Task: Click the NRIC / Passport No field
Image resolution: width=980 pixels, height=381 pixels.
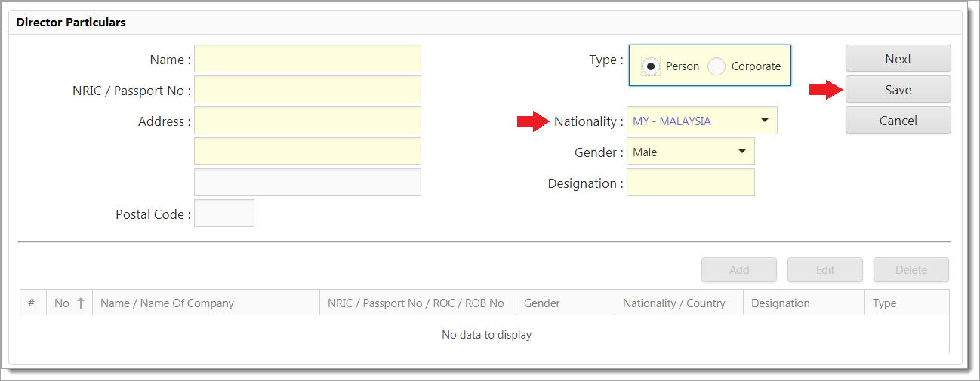Action: [307, 90]
